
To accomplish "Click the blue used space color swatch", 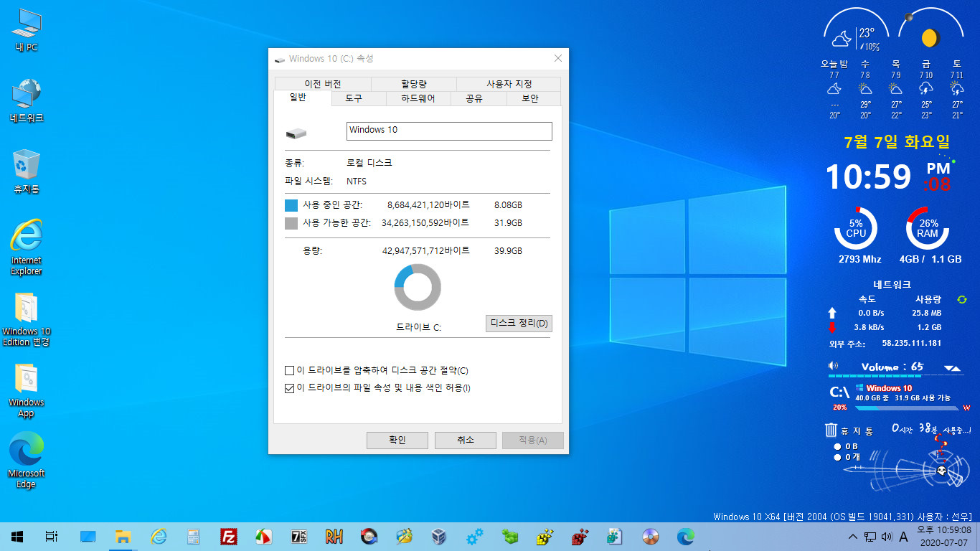I will coord(291,205).
